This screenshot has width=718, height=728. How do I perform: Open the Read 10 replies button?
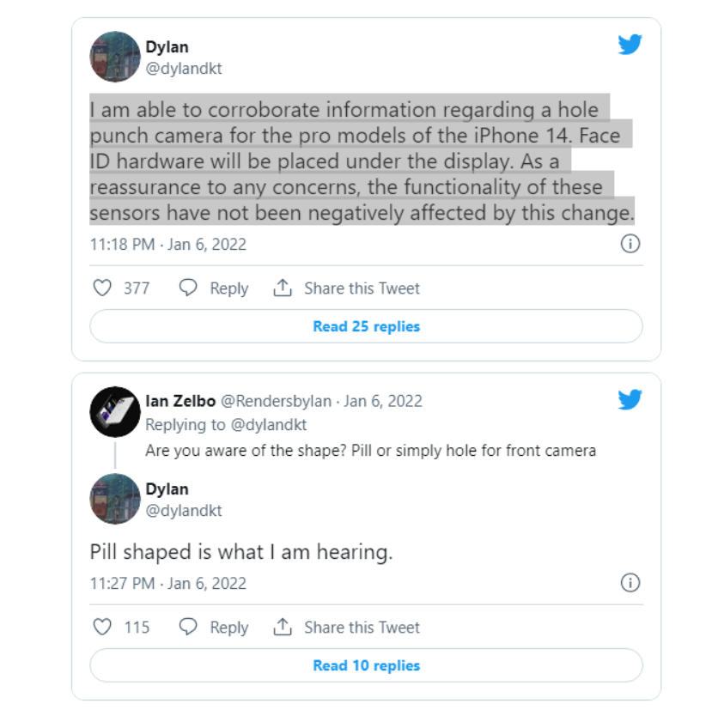pos(366,665)
